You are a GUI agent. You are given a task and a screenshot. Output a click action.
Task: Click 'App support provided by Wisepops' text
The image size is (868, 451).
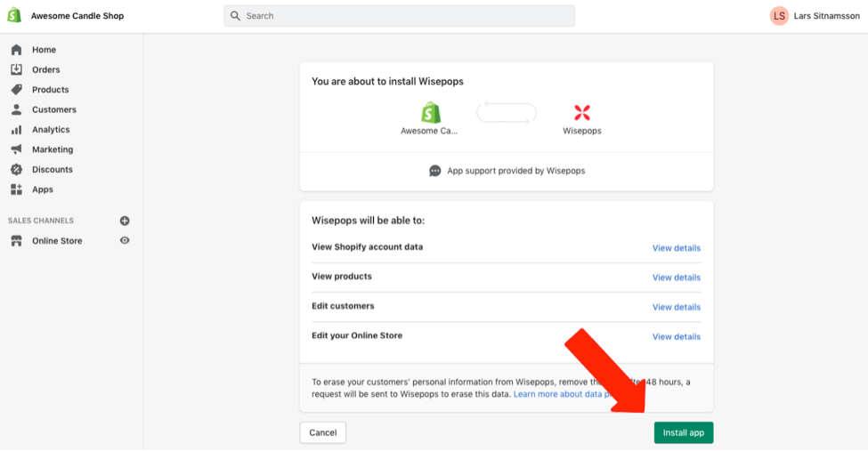(x=516, y=171)
